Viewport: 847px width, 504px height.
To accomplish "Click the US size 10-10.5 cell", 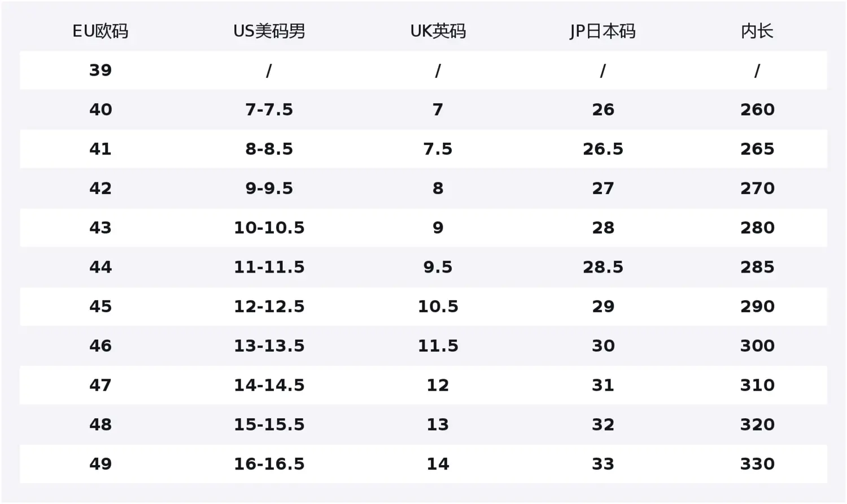I will click(x=269, y=228).
